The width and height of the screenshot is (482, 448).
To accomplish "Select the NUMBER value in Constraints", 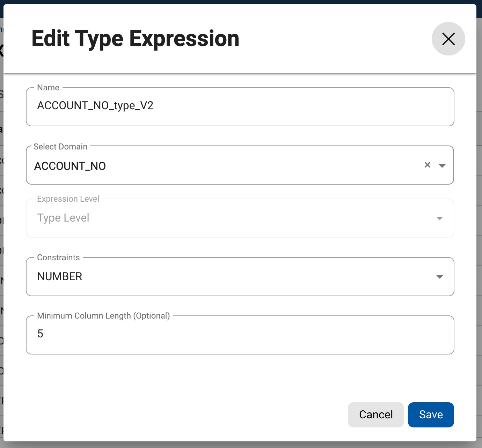I will click(x=60, y=276).
